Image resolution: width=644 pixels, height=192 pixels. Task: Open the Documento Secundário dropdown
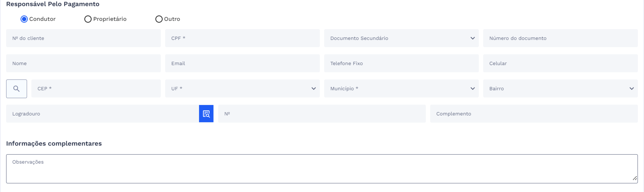(x=401, y=38)
